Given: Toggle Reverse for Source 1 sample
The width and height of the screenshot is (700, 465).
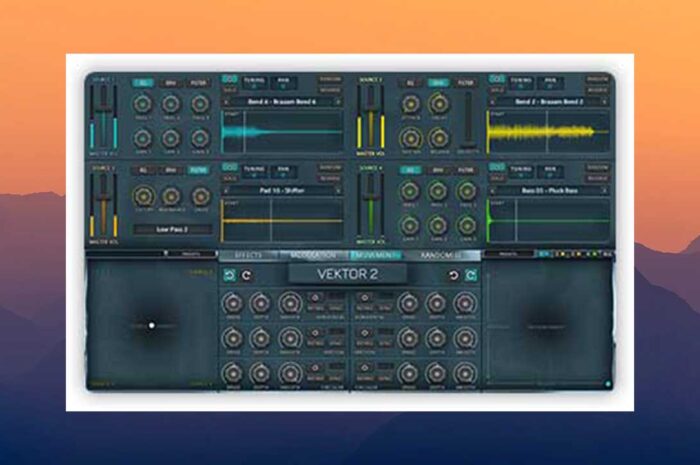Looking at the screenshot, I should point(330,91).
